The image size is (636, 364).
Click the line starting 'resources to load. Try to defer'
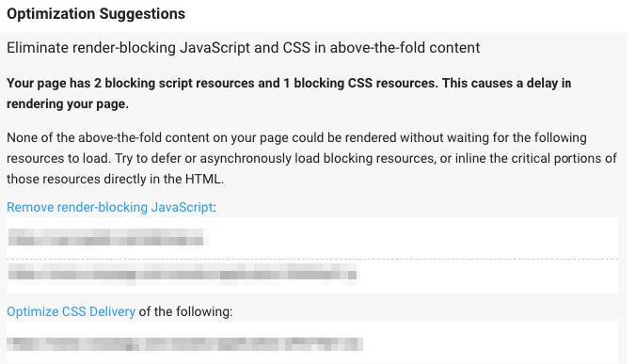(311, 159)
